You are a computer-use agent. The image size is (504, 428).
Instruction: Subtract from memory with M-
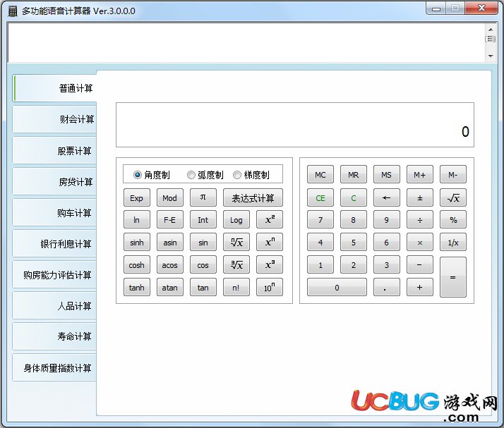tap(453, 174)
